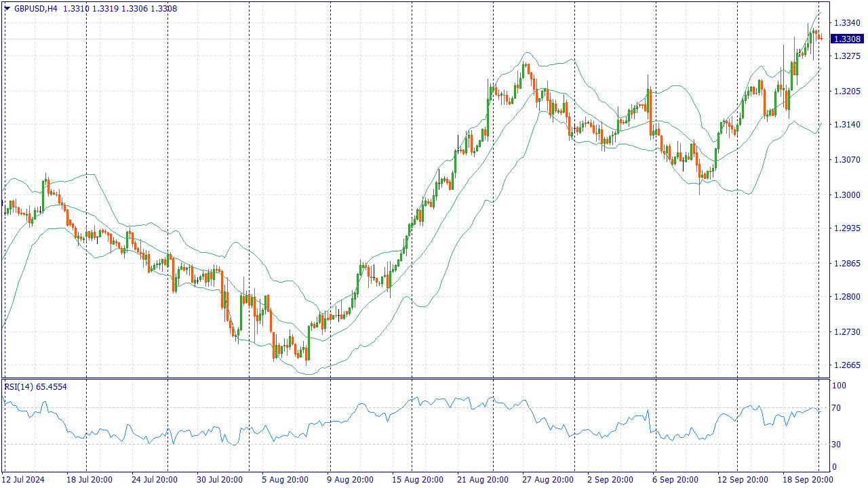The image size is (868, 488).
Task: Click the 2 Sep 20:00 time label
Action: (610, 480)
